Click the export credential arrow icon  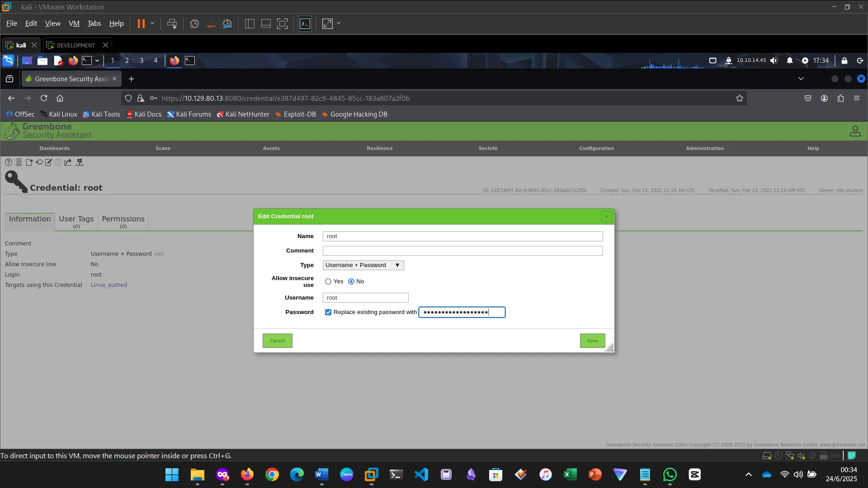pyautogui.click(x=68, y=162)
